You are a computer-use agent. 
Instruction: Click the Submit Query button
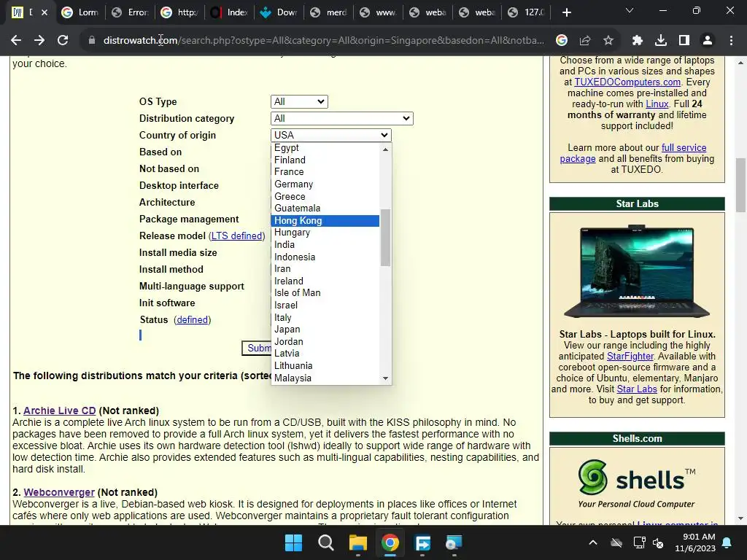coord(257,348)
